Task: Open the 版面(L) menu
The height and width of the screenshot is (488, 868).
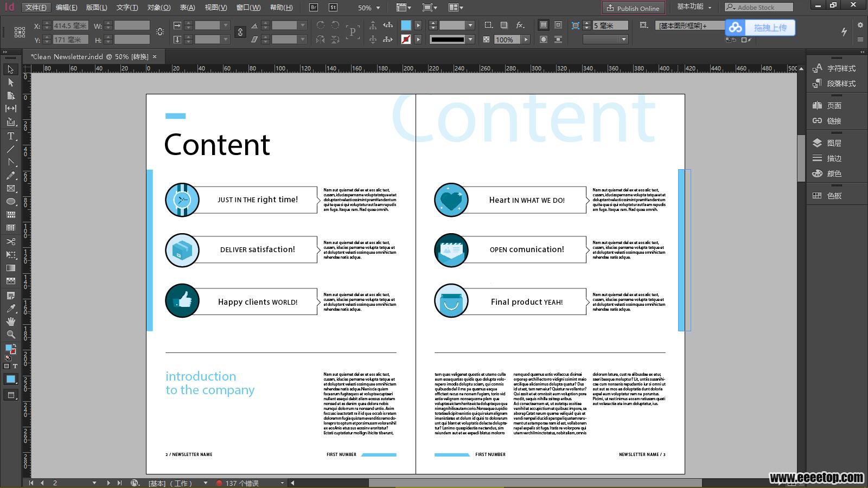Action: [x=97, y=7]
